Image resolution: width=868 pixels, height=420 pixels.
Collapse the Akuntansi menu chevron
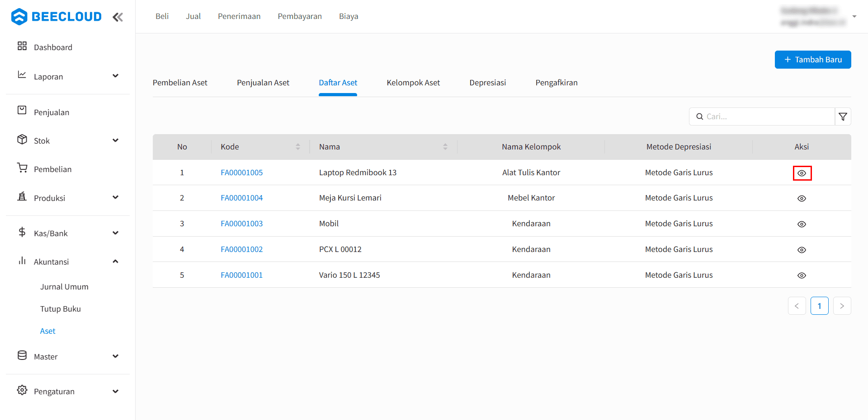coord(116,261)
